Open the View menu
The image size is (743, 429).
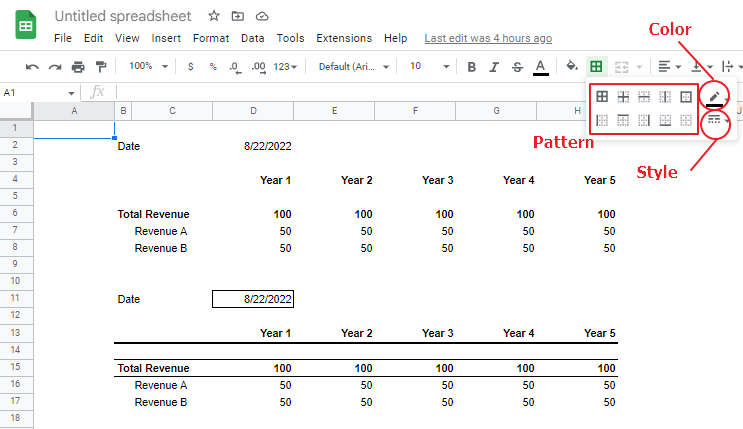[x=127, y=38]
